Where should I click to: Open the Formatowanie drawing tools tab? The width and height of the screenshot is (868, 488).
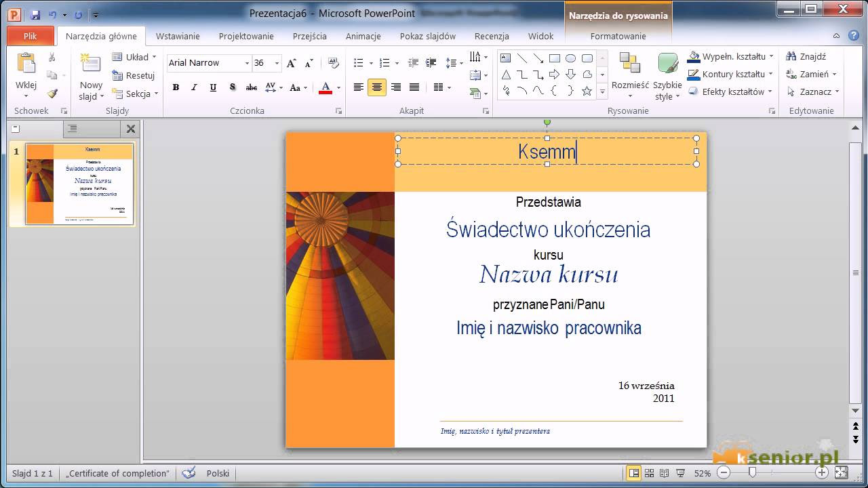618,36
